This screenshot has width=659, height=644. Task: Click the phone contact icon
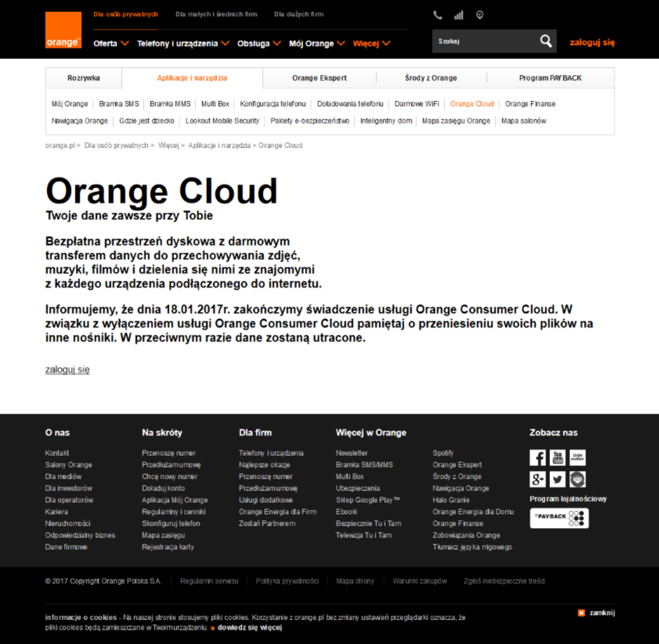(438, 15)
